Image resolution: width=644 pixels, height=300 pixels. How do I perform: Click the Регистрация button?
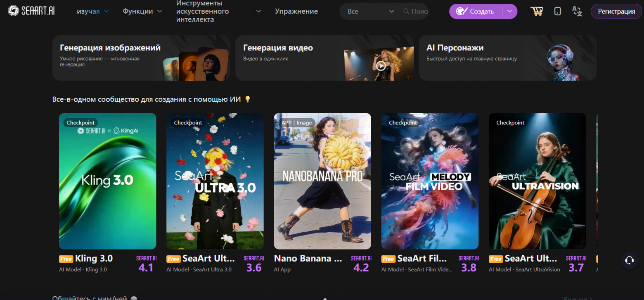pos(616,11)
